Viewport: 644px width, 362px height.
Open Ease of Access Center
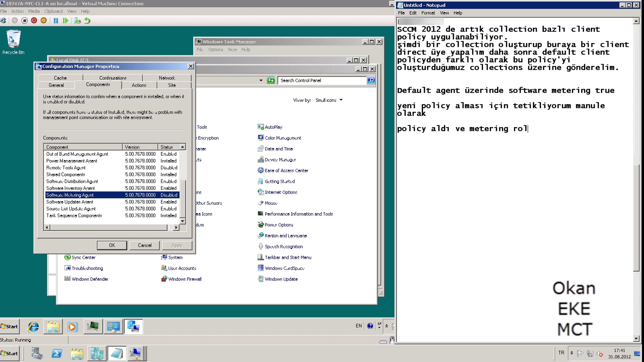283,171
